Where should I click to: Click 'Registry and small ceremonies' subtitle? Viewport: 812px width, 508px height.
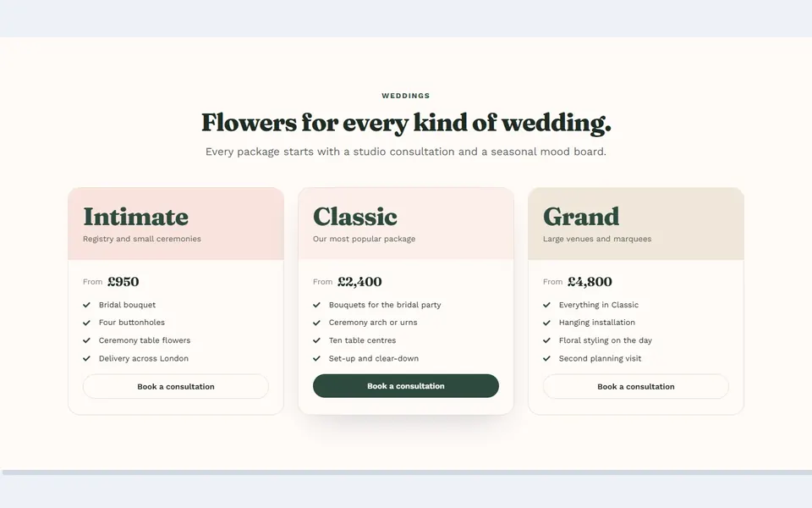142,239
